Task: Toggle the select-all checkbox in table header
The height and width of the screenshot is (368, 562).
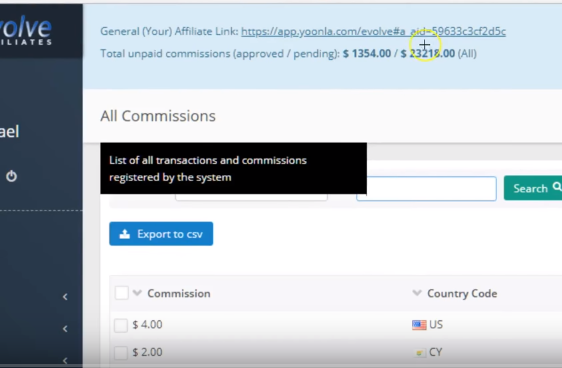Action: (122, 293)
